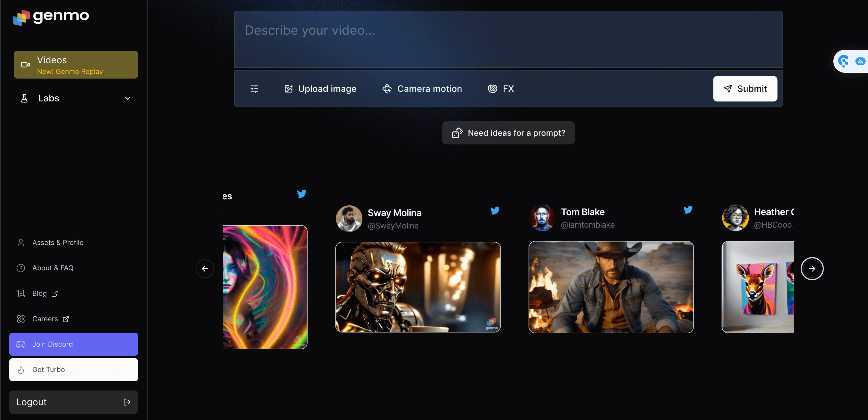Click Sway Molina's Twitter bird icon
Screen dimensions: 868x420
pos(495,211)
